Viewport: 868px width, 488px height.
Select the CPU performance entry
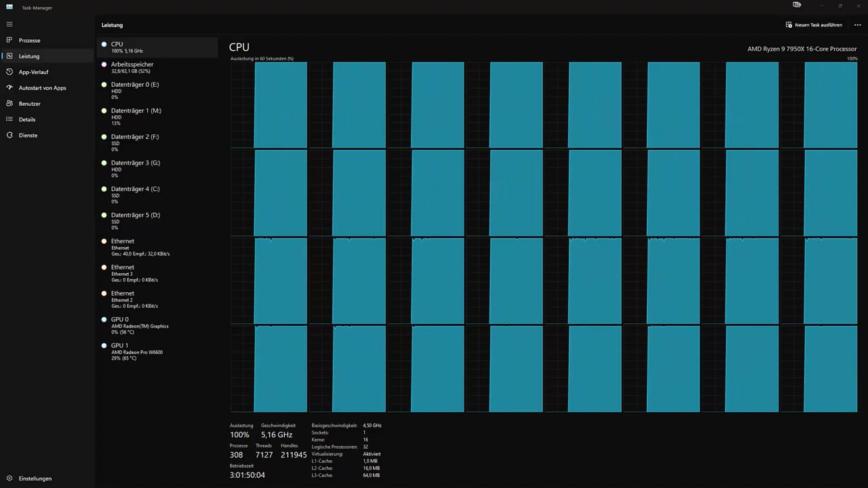coord(157,47)
